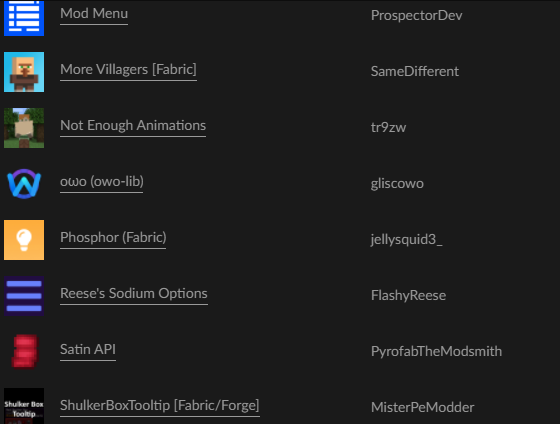The image size is (560, 424).
Task: Click the Reese's Sodium Options bars icon
Action: coord(24,296)
